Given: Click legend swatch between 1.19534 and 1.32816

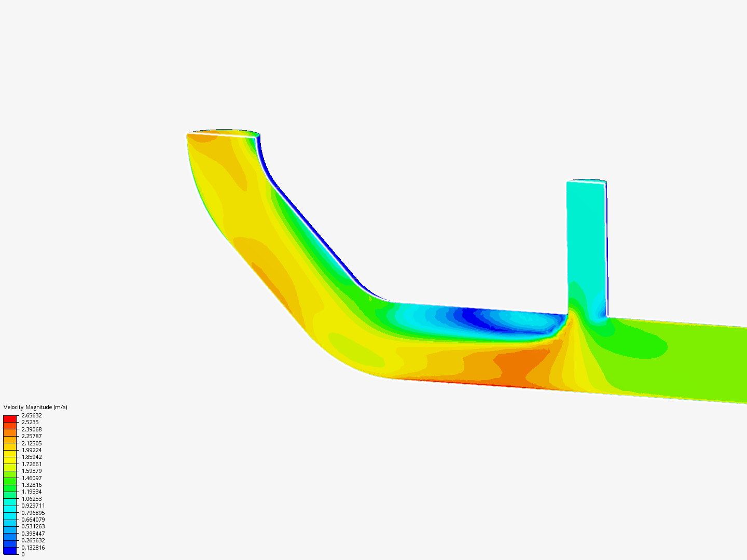Looking at the screenshot, I should 10,488.
